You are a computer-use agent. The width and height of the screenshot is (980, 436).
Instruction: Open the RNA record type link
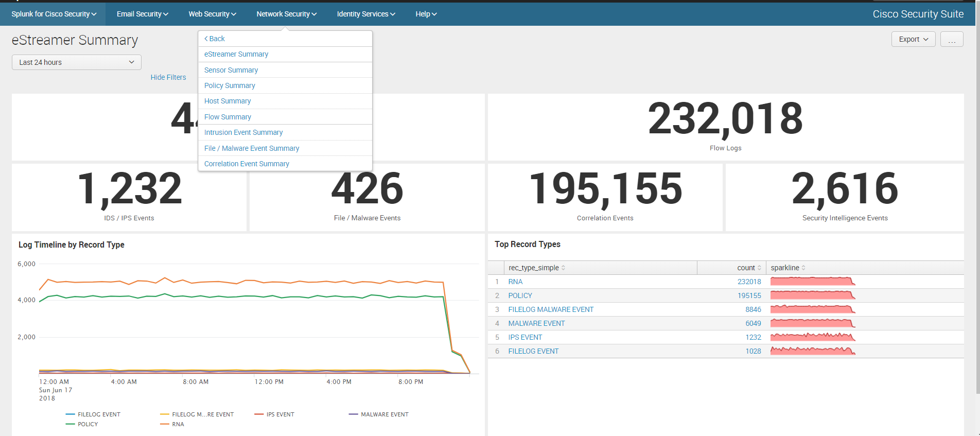515,282
